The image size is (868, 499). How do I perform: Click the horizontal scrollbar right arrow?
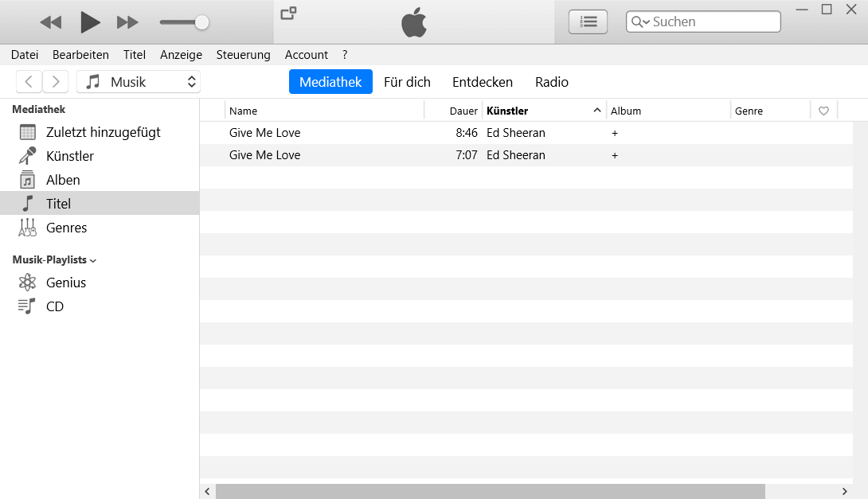[844, 491]
